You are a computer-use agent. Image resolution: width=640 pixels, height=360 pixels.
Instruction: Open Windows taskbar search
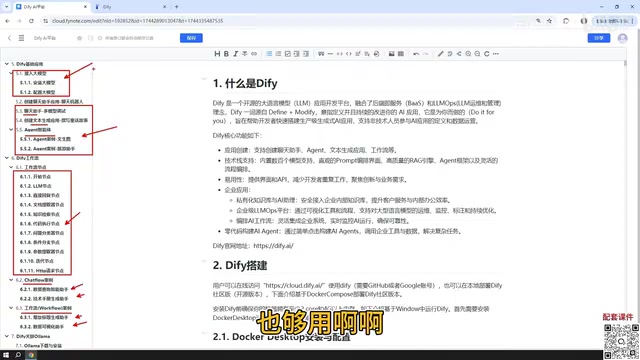pos(18,355)
